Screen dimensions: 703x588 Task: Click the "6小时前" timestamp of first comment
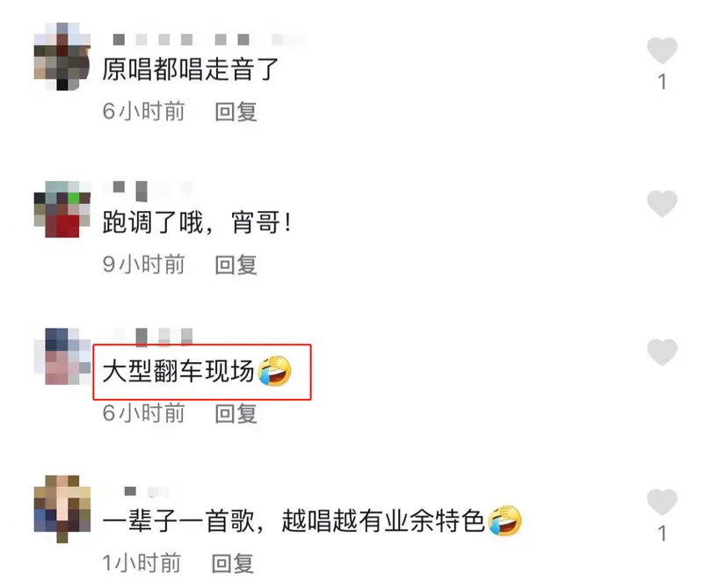click(x=143, y=112)
